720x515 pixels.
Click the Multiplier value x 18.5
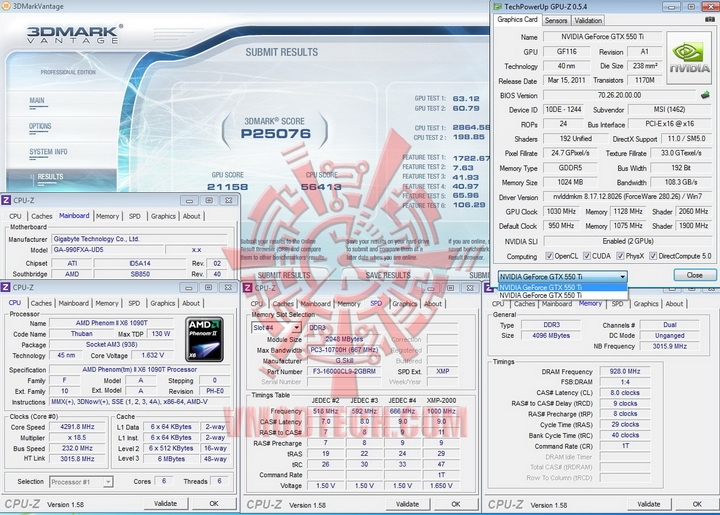click(x=77, y=437)
